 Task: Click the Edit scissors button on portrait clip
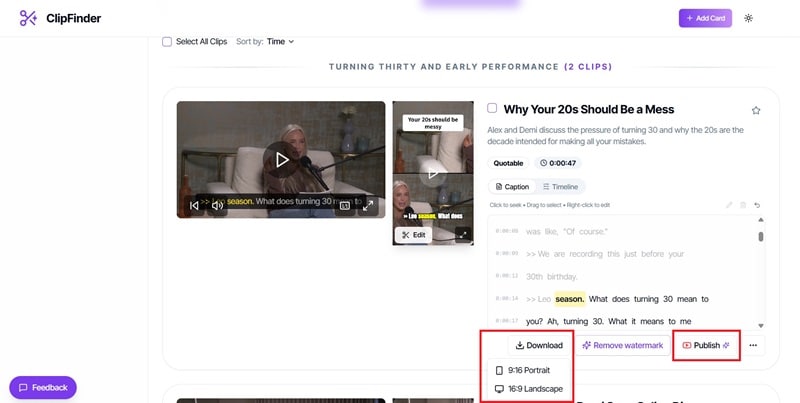tap(414, 235)
